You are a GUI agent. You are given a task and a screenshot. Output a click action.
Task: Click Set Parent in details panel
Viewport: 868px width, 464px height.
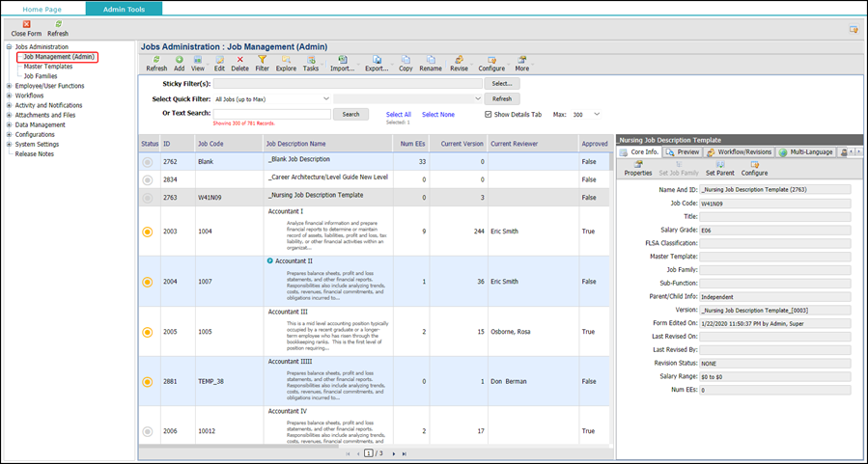[720, 165]
